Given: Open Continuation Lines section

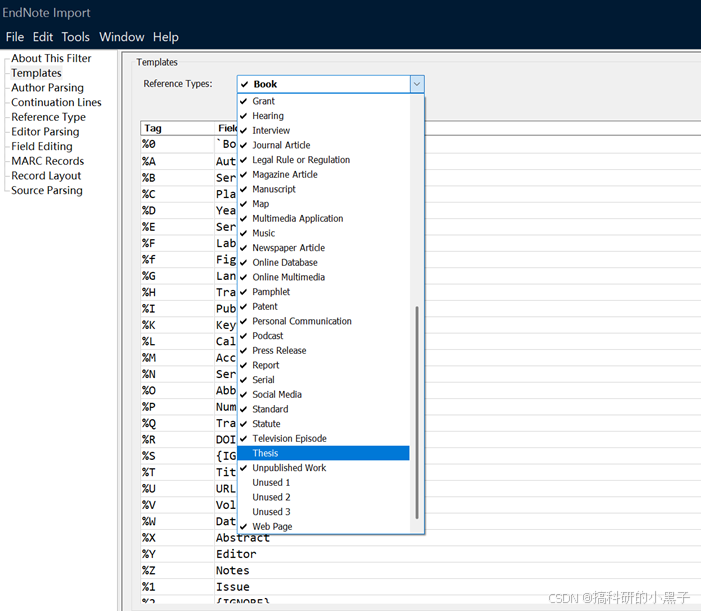Looking at the screenshot, I should click(x=56, y=102).
